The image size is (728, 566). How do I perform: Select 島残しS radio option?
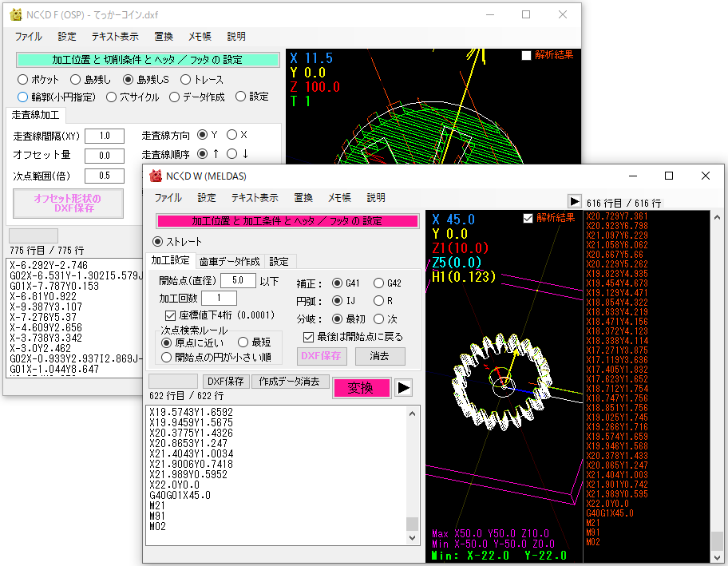point(129,79)
